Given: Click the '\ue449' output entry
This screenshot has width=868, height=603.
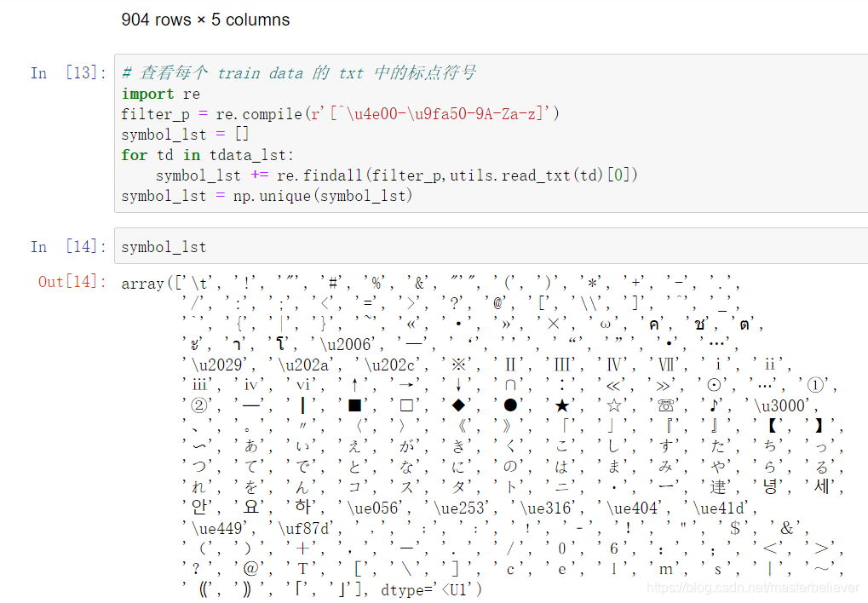Looking at the screenshot, I should [x=219, y=528].
